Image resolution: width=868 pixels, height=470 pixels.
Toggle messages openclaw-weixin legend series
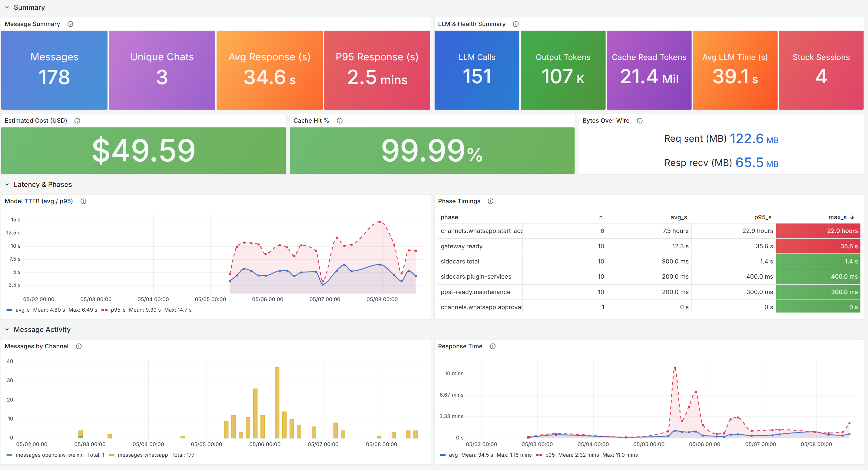pos(50,455)
